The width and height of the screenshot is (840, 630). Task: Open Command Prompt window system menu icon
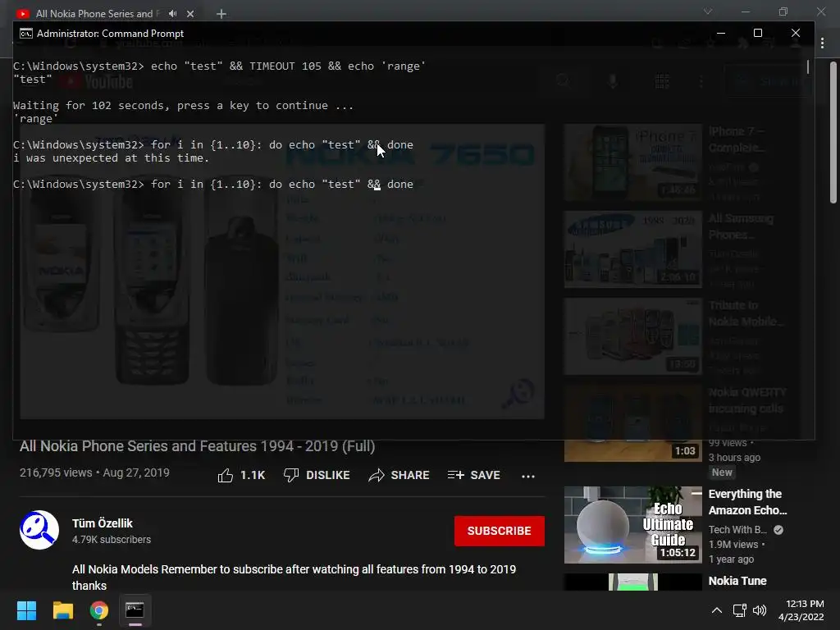[25, 33]
